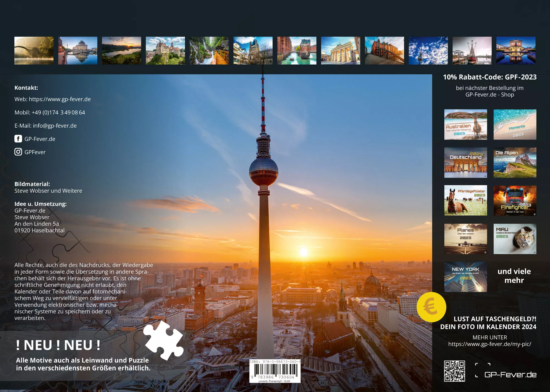This screenshot has width=550, height=392.
Task: Select the Deutschland 2023 calendar cover
Action: click(x=466, y=163)
